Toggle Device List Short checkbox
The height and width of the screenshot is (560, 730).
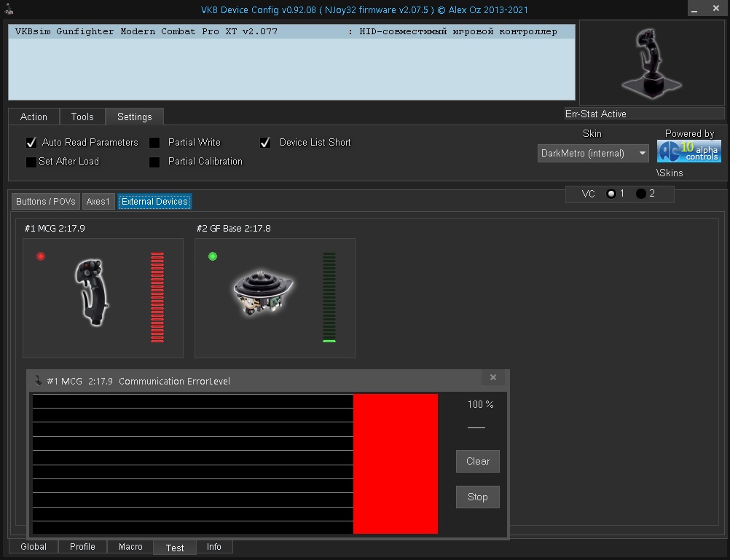pyautogui.click(x=265, y=143)
